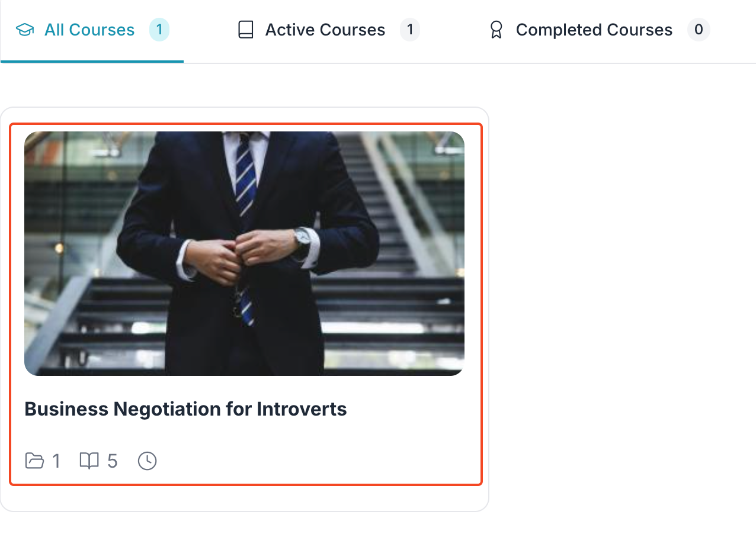Click the ribbon icon beside Completed Courses
Screen dimensions: 756x547
496,29
